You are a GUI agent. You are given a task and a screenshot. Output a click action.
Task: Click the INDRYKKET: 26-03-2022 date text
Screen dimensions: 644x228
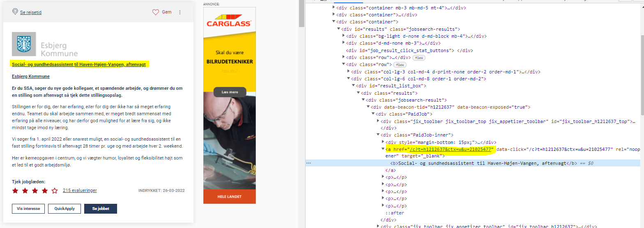161,191
